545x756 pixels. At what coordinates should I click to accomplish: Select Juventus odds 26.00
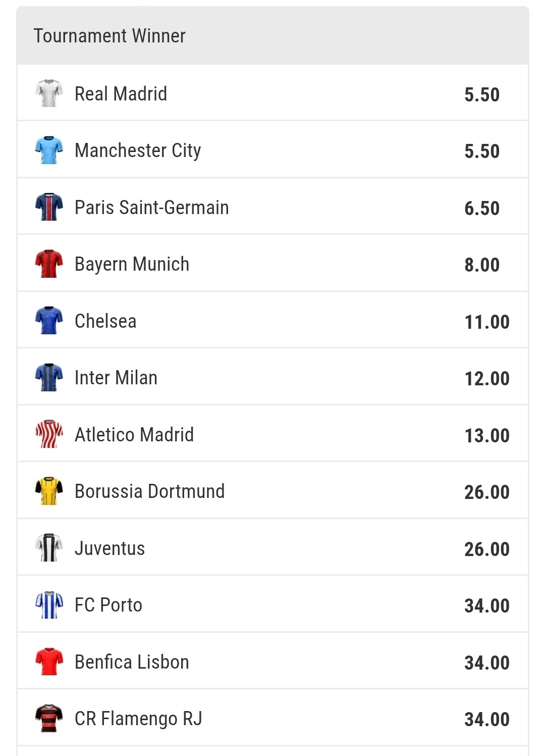[487, 549]
